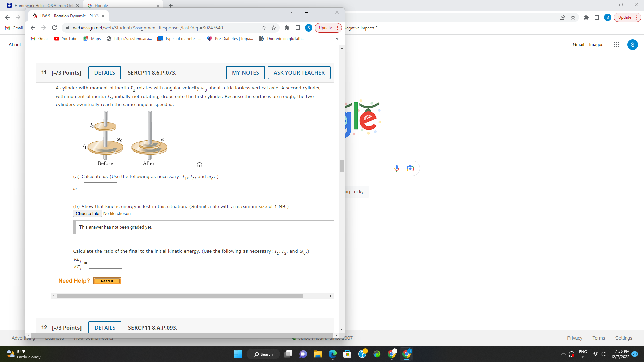Switch to the Homework Help tab
Image resolution: width=644 pixels, height=362 pixels.
tap(43, 5)
